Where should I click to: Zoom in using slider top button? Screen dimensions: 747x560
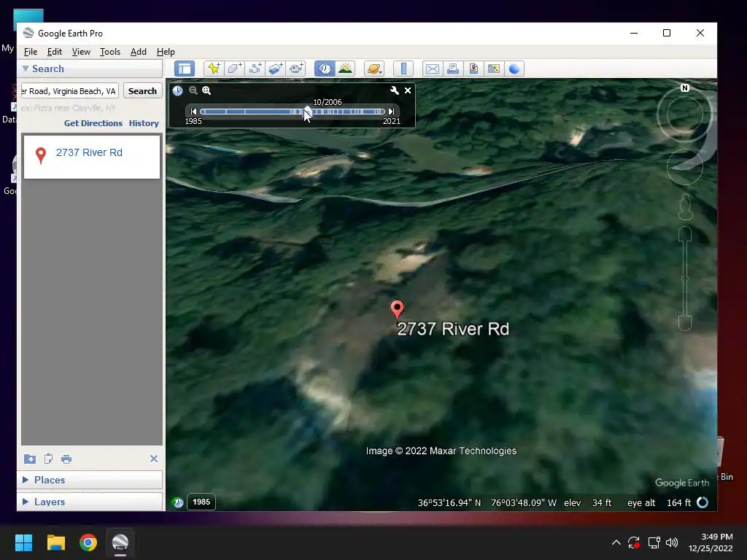point(685,234)
